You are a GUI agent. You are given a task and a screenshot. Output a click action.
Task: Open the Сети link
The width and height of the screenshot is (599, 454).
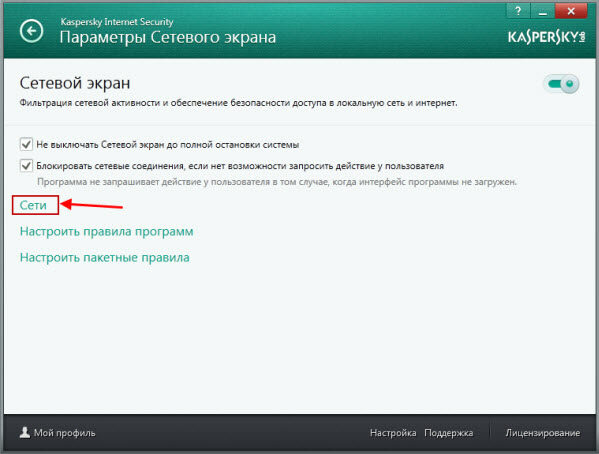[33, 205]
